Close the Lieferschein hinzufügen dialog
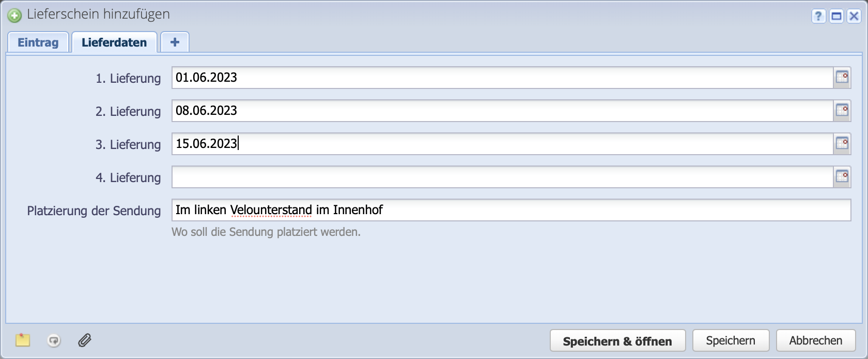 click(854, 17)
